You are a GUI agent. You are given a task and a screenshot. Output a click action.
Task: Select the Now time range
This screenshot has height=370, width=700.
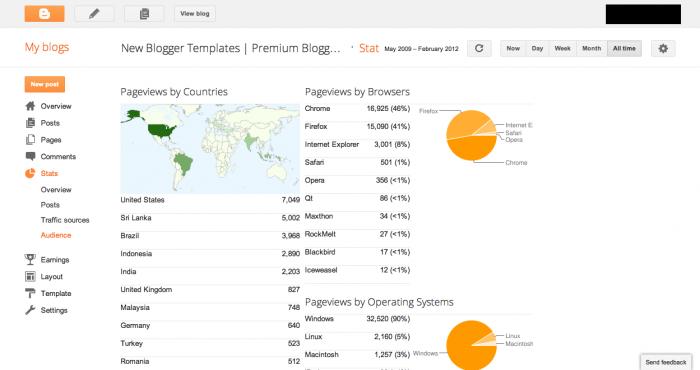tap(513, 48)
